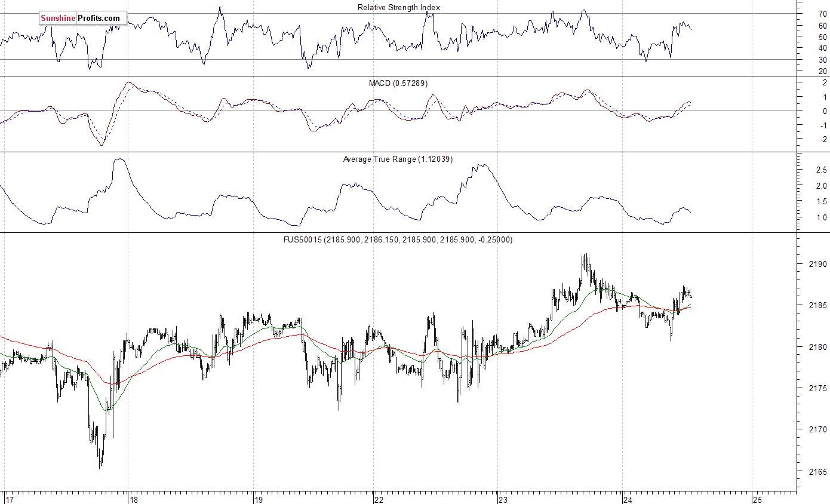830x504 pixels.
Task: Click the 2180 price axis label
Action: [x=819, y=347]
